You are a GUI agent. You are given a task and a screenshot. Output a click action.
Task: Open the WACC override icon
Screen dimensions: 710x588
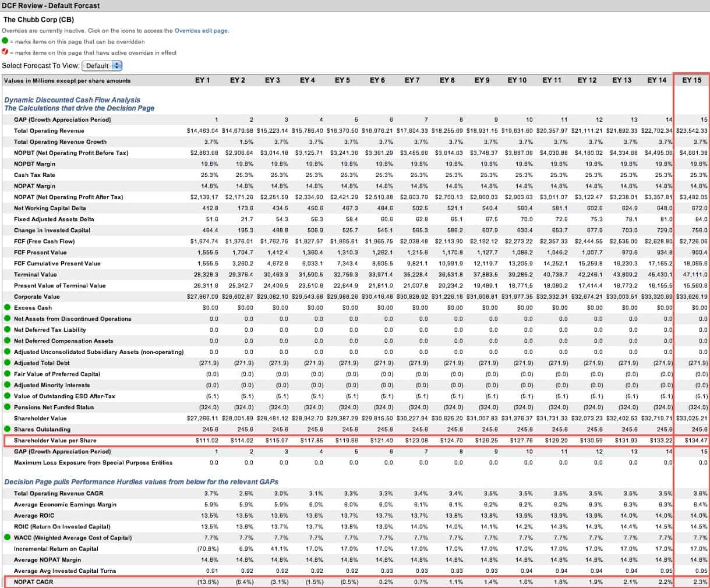click(7, 538)
